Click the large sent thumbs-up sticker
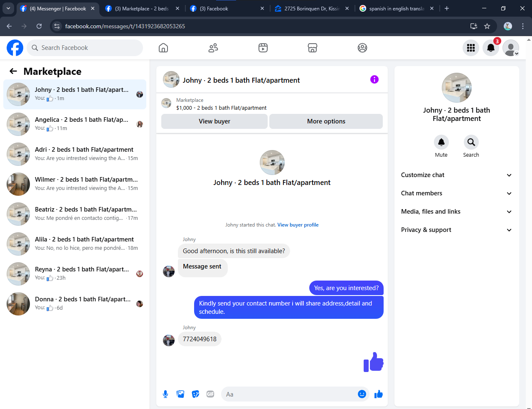 pyautogui.click(x=373, y=362)
